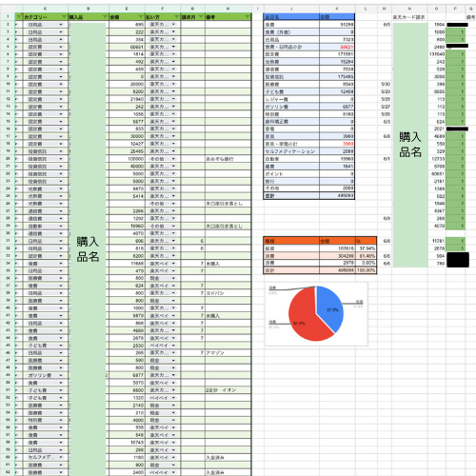Select the 食費・日用品小計 red total cell
Screen dimensions: 476x476
pos(337,47)
